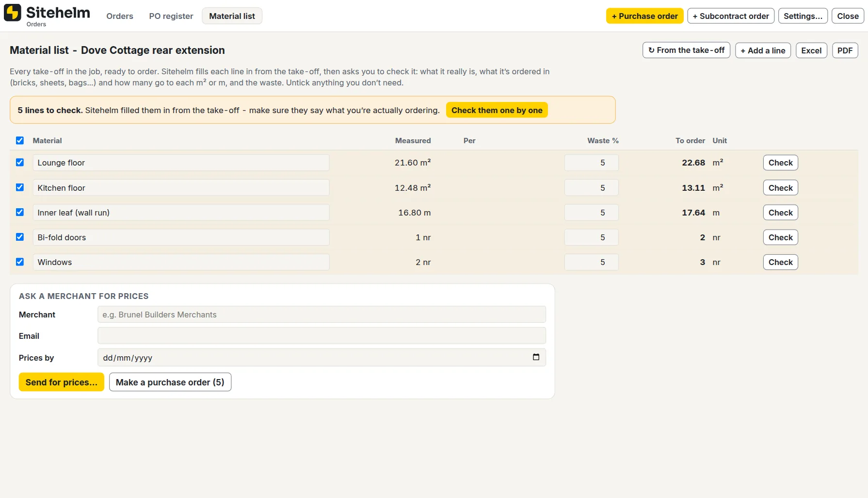Edit the Kitchen floor material name
The height and width of the screenshot is (498, 868).
[181, 188]
